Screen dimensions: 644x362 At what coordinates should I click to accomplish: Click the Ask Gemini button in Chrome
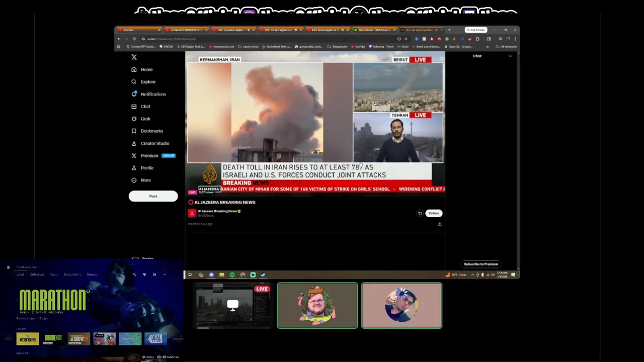point(475,30)
